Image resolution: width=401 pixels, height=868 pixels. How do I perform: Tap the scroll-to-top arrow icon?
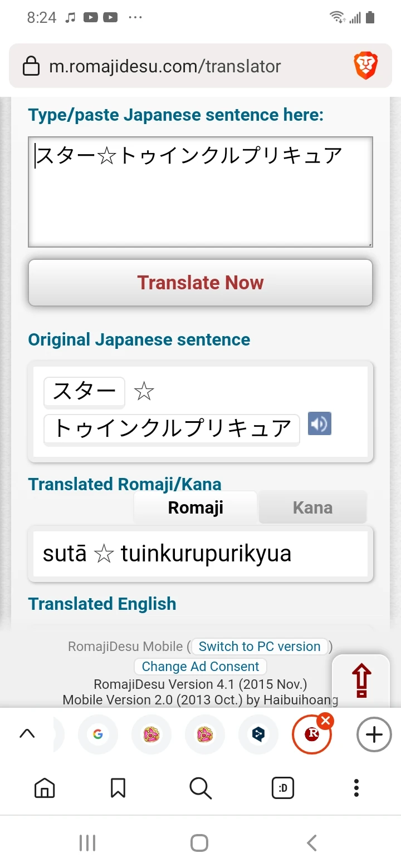361,680
